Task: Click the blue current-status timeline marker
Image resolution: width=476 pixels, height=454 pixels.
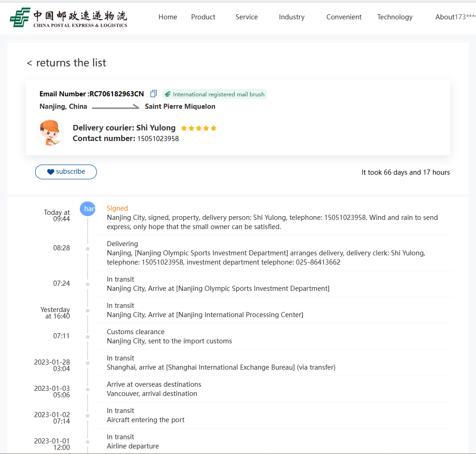Action: pos(88,209)
